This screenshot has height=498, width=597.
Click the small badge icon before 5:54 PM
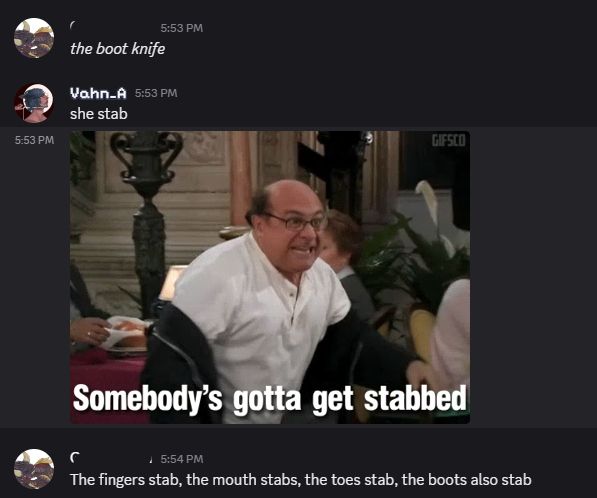click(151, 461)
